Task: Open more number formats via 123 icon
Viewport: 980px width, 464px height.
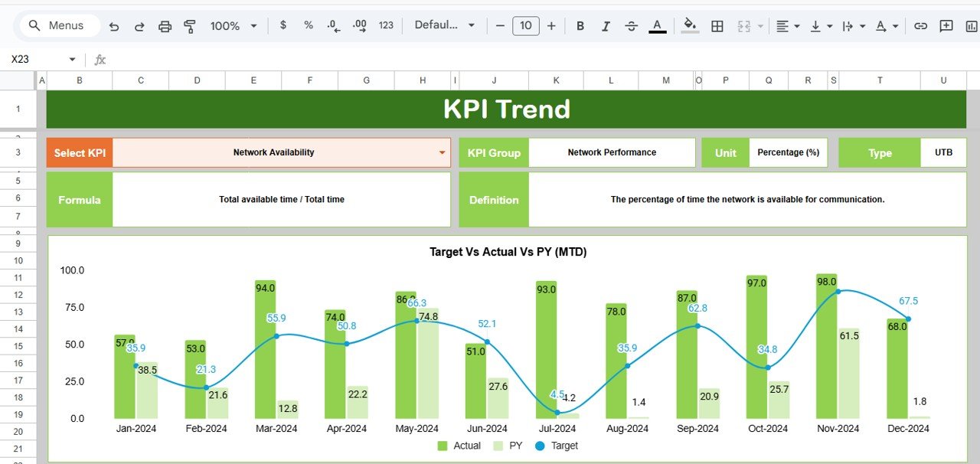Action: click(x=386, y=25)
